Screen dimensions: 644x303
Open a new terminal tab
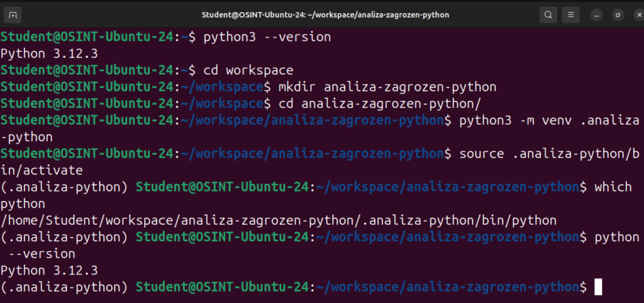(x=13, y=15)
